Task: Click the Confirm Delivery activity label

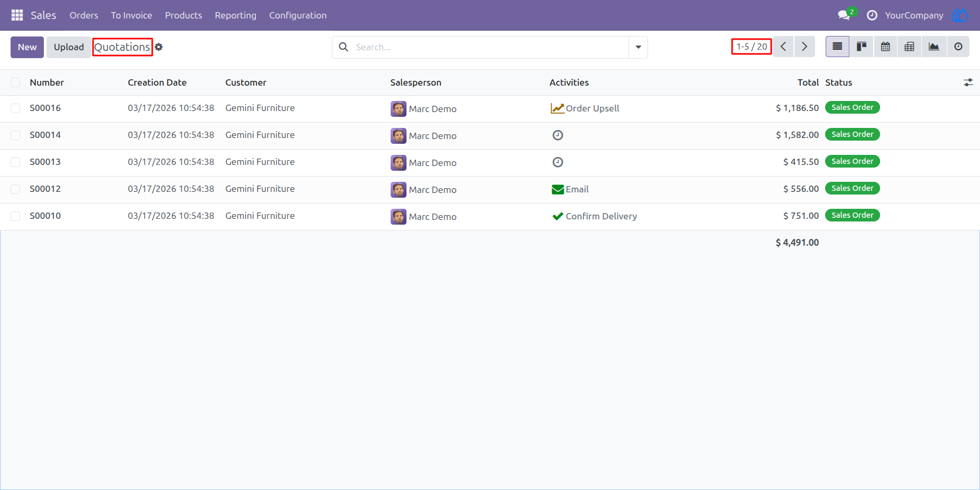Action: tap(602, 216)
